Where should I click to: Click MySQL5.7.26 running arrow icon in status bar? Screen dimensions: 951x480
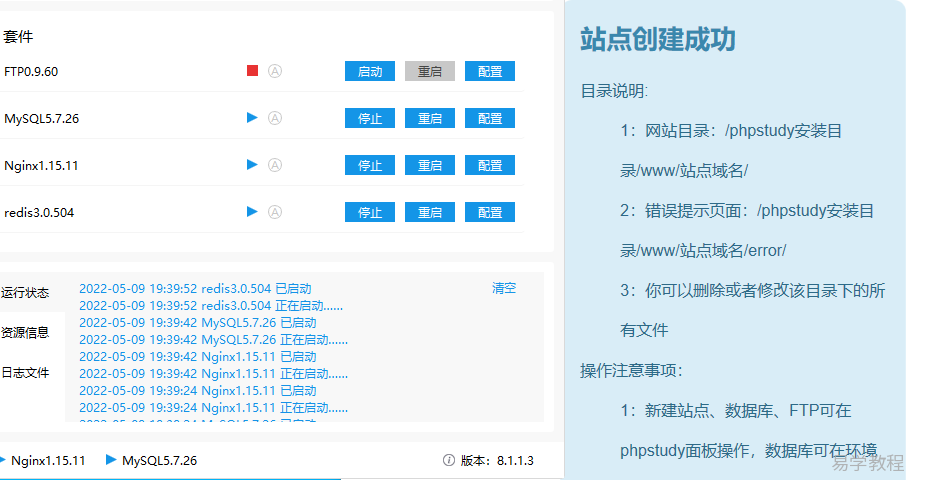pyautogui.click(x=110, y=460)
